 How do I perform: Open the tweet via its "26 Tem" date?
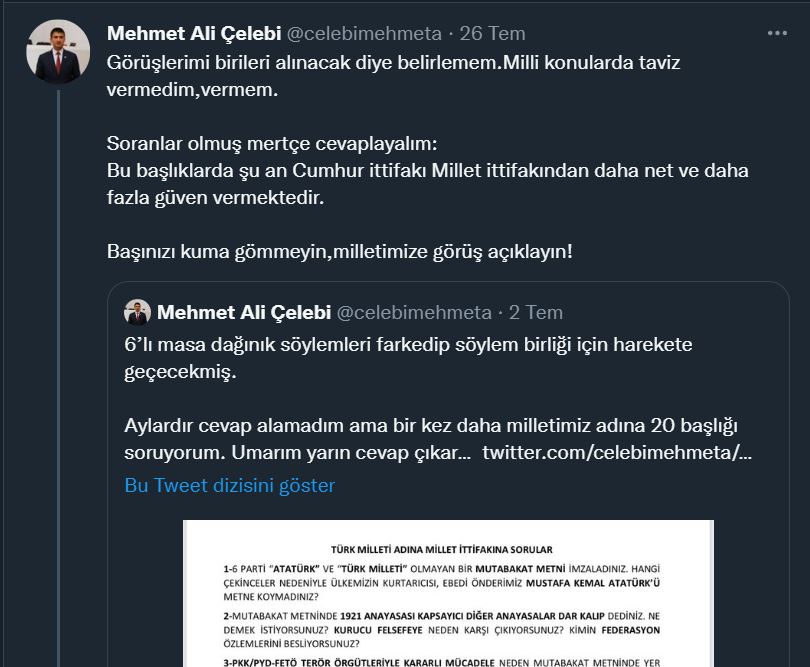coord(487,33)
